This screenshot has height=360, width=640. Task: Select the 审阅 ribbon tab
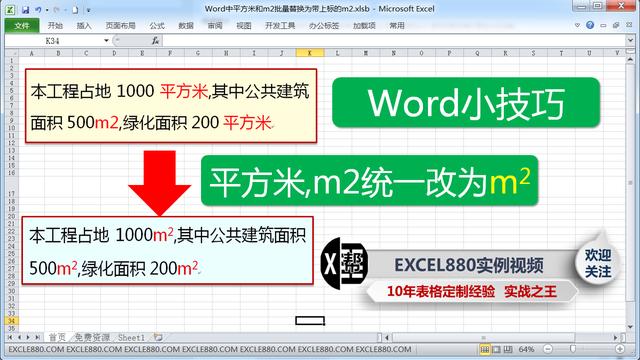pyautogui.click(x=215, y=25)
